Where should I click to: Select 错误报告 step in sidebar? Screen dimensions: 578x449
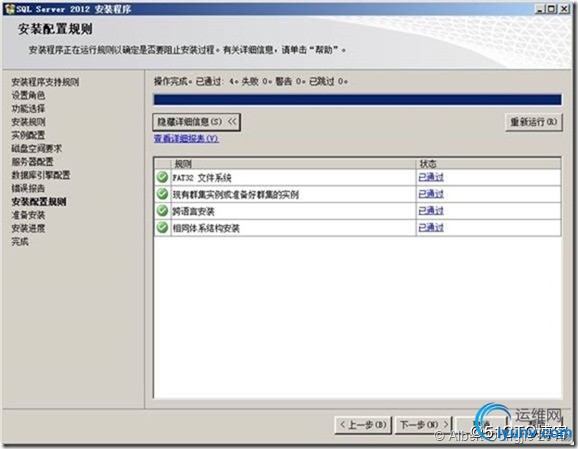[x=28, y=188]
